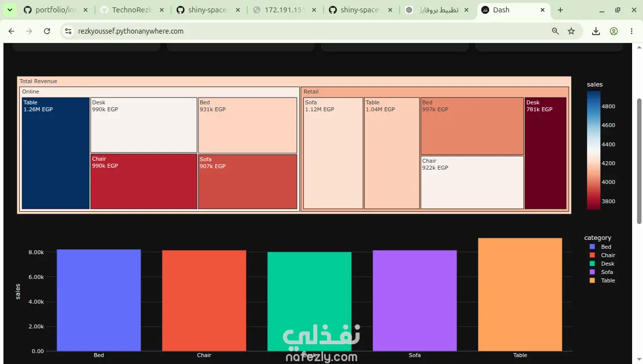
Task: Click the Online Bed 931k EGP tile
Action: point(247,126)
